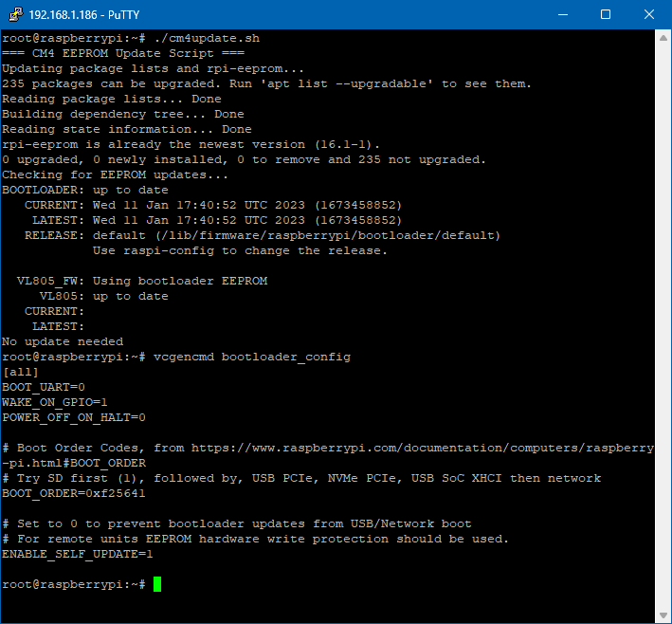The image size is (672, 624).
Task: Click the "CM4 EEPROM Update Script" header
Action: 123,53
